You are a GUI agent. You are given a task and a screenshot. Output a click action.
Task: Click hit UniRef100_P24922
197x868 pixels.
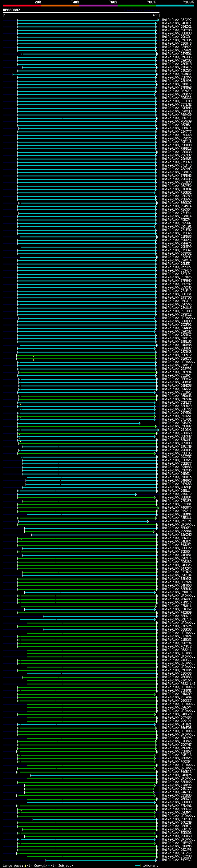tap(176, 47)
